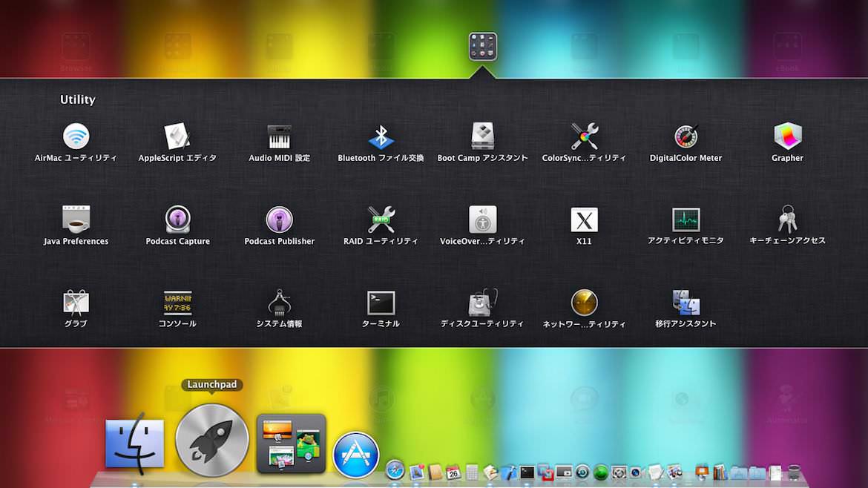Click the Launchpad rocket Dock icon

(x=212, y=441)
